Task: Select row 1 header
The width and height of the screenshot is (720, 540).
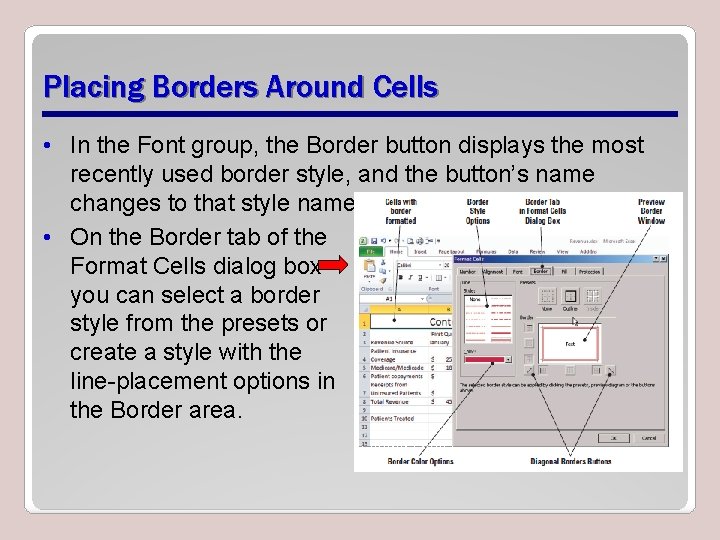Action: (364, 323)
